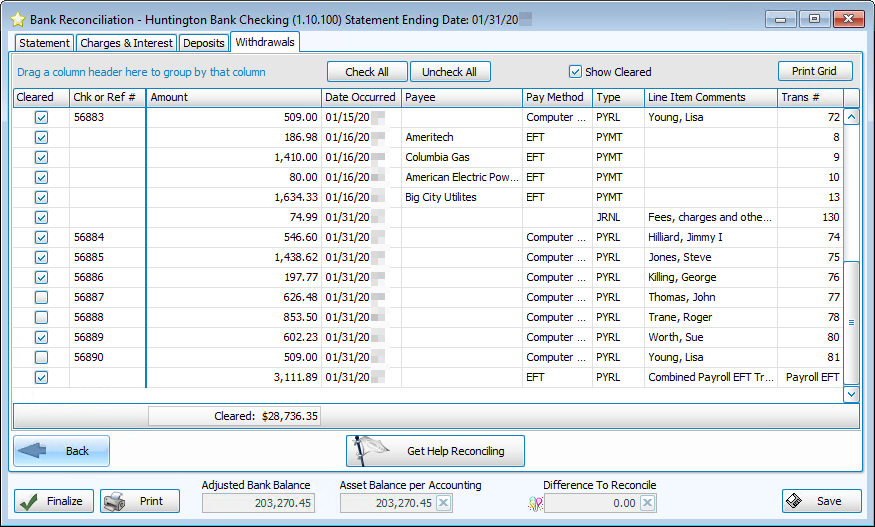Click the Print Grid button
The width and height of the screenshot is (875, 527).
click(x=814, y=71)
